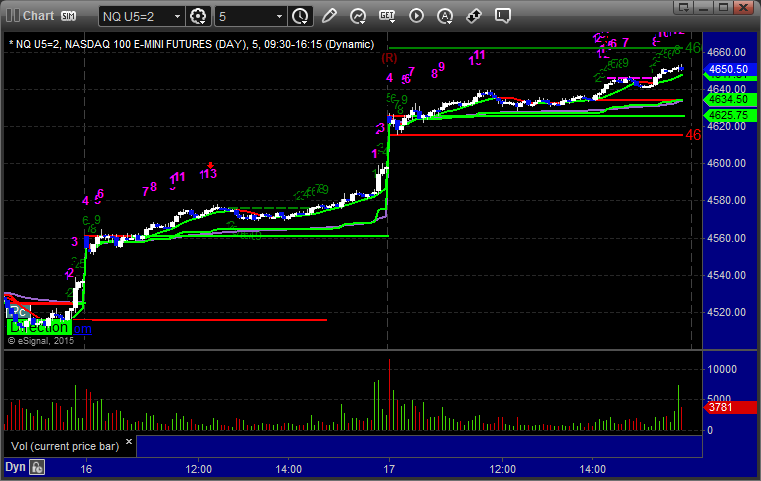Click the 17 date label on time axis
This screenshot has height=481, width=761.
389,469
